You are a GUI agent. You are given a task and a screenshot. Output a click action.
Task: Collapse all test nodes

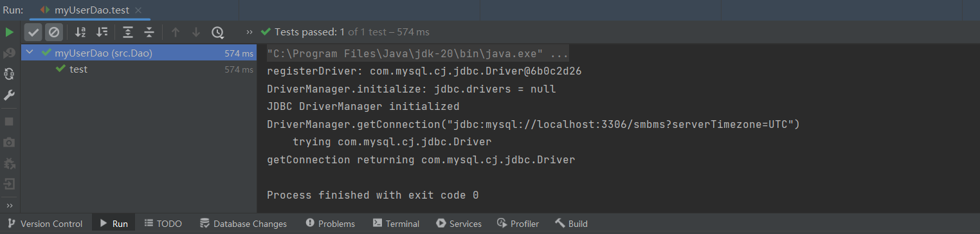pyautogui.click(x=149, y=32)
